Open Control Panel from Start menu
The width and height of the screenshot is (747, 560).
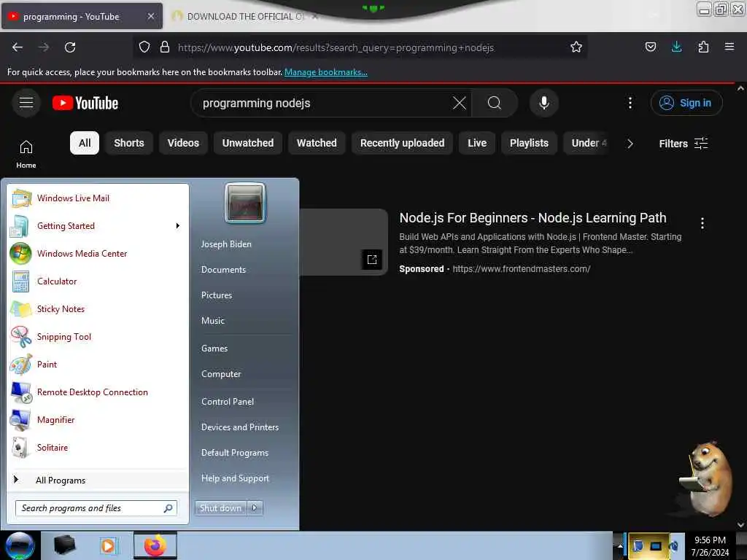pyautogui.click(x=228, y=402)
